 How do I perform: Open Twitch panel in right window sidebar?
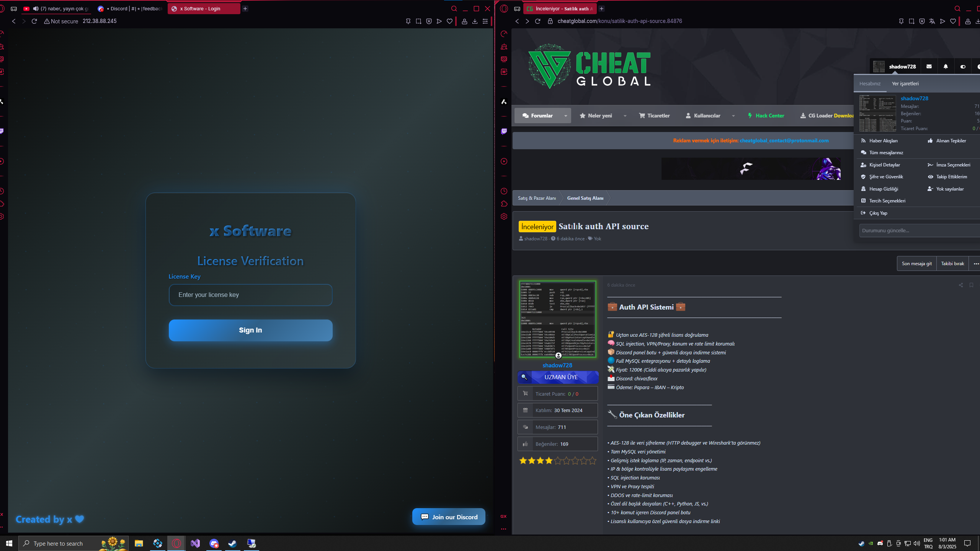(504, 131)
